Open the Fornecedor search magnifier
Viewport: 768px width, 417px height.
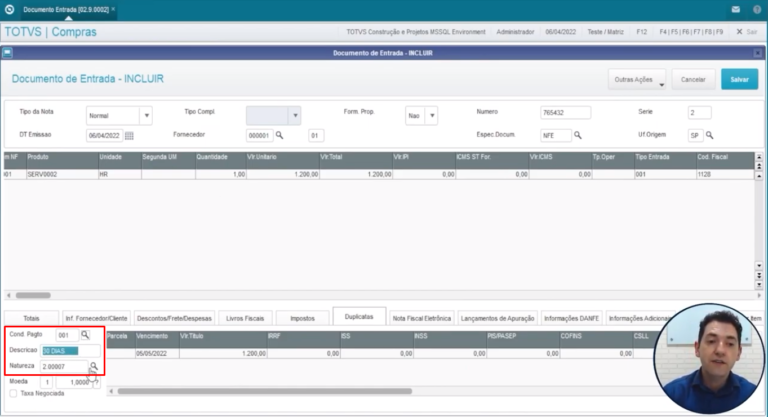[x=280, y=135]
